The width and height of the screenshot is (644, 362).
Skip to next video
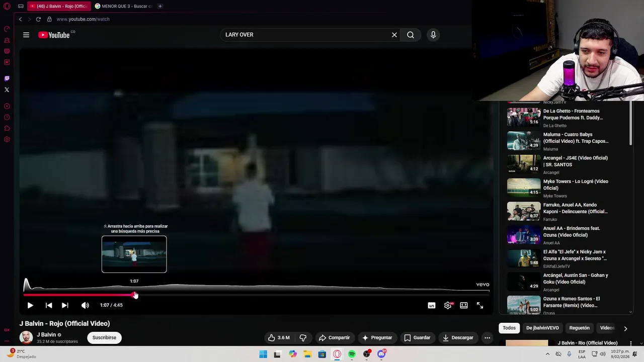(x=65, y=305)
